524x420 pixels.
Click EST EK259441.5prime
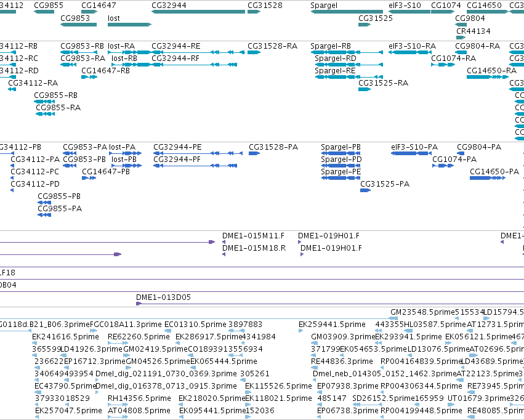[332, 325]
